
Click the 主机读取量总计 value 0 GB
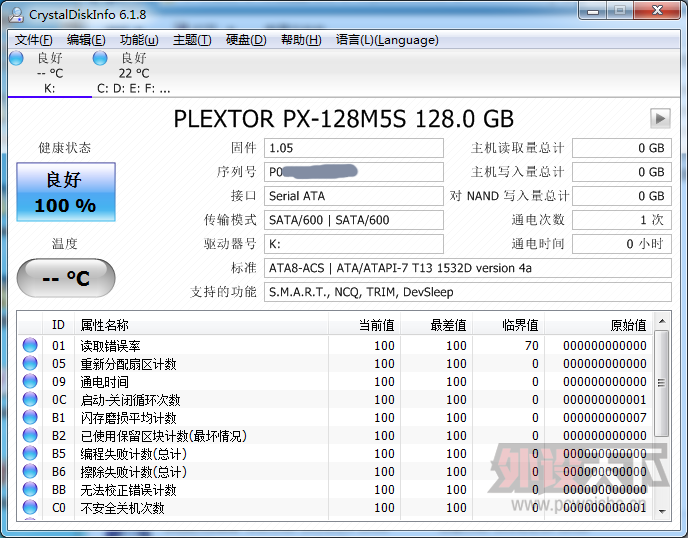[x=622, y=148]
